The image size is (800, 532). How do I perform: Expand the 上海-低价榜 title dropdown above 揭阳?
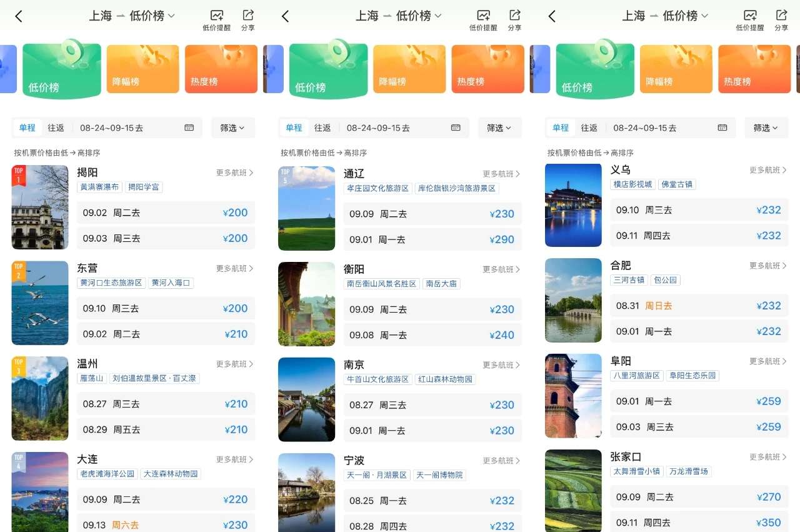point(132,16)
